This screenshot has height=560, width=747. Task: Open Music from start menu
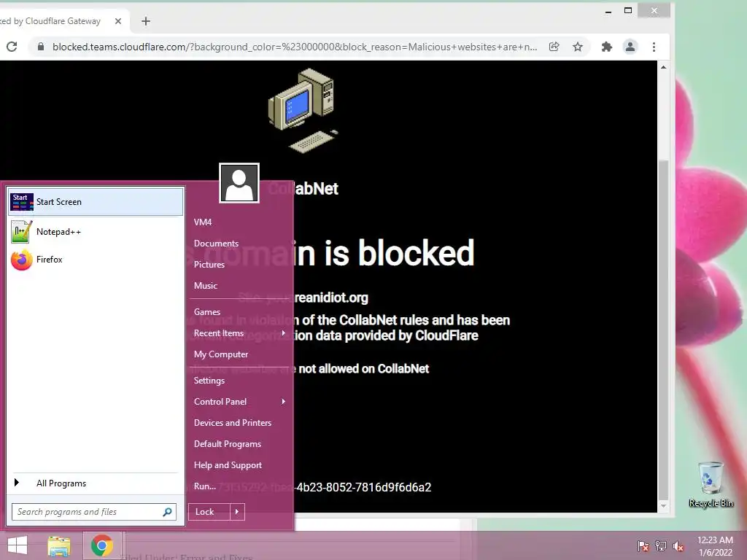coord(206,286)
